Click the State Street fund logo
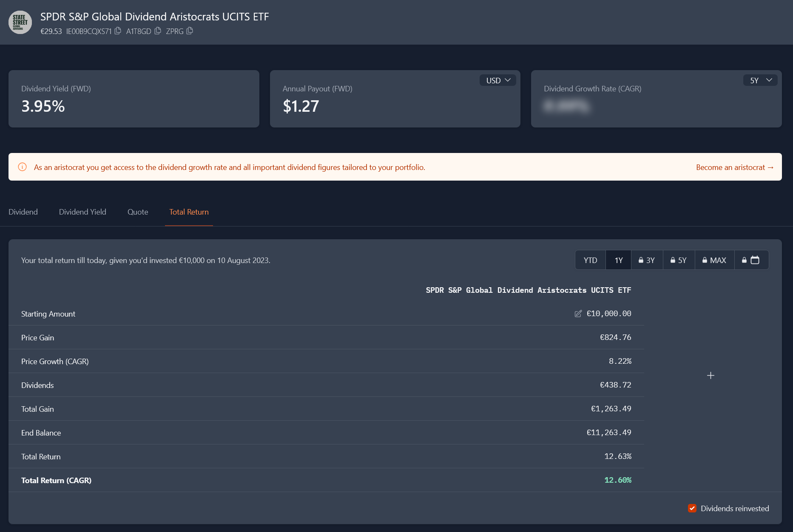793x532 pixels. tap(20, 23)
